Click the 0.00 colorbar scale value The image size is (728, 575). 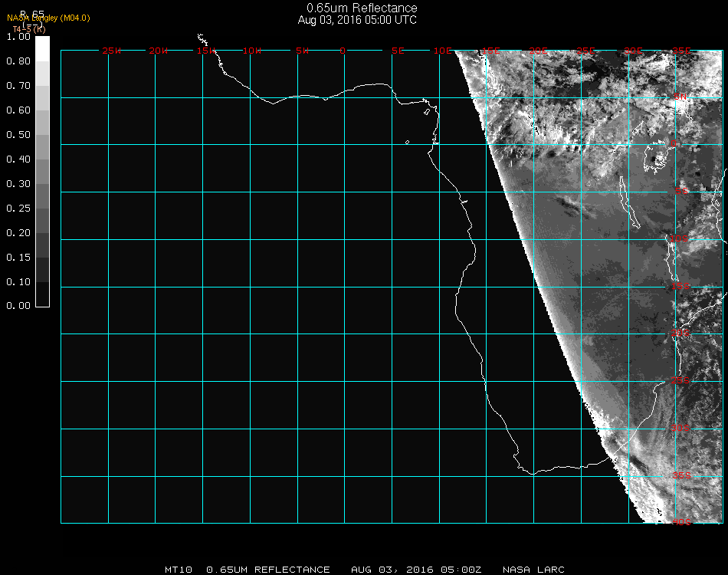tap(18, 306)
